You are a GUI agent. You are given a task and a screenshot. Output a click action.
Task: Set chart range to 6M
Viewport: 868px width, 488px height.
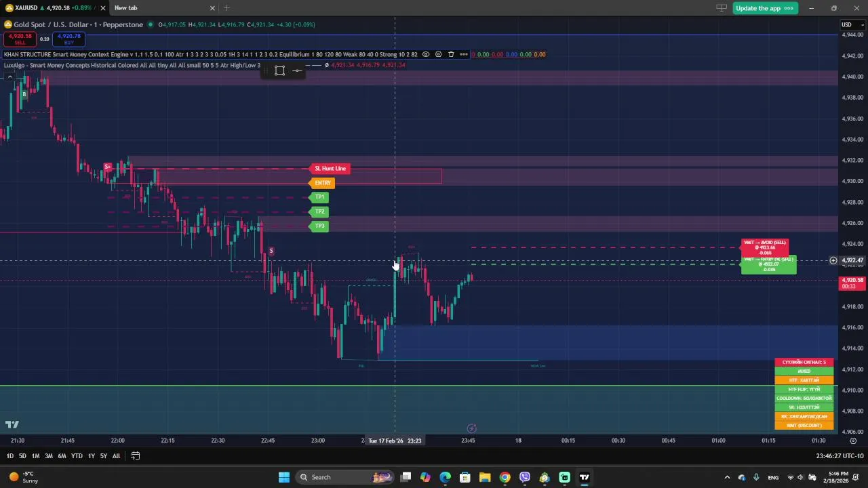[x=62, y=456]
